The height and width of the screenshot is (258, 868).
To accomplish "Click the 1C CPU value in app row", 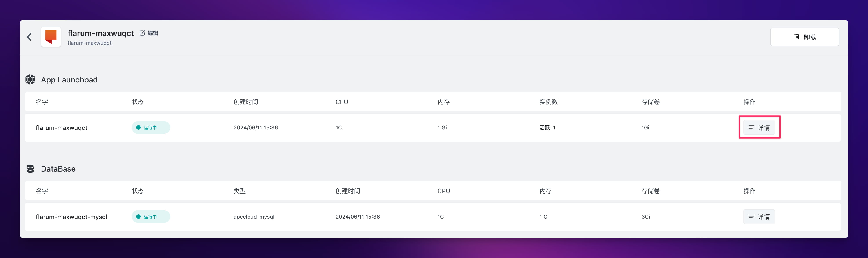I will (x=339, y=127).
